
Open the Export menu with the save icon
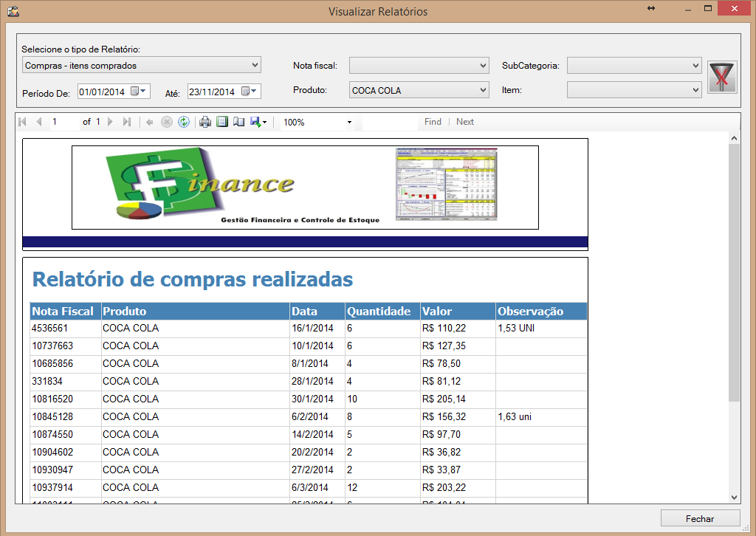tap(258, 122)
